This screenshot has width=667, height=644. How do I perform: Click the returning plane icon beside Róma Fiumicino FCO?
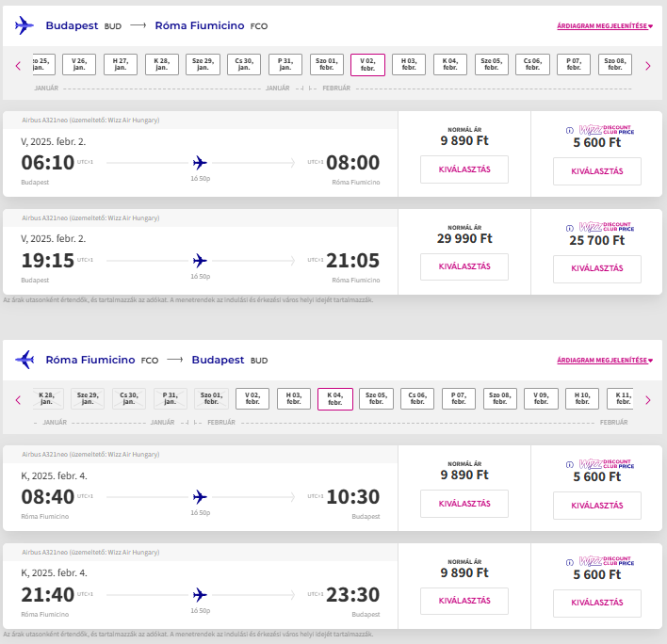click(24, 360)
